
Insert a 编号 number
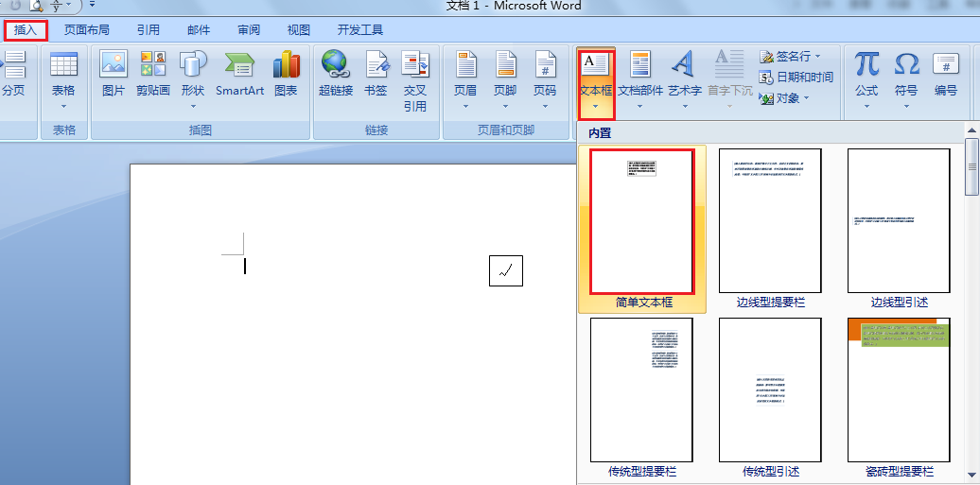pos(946,74)
